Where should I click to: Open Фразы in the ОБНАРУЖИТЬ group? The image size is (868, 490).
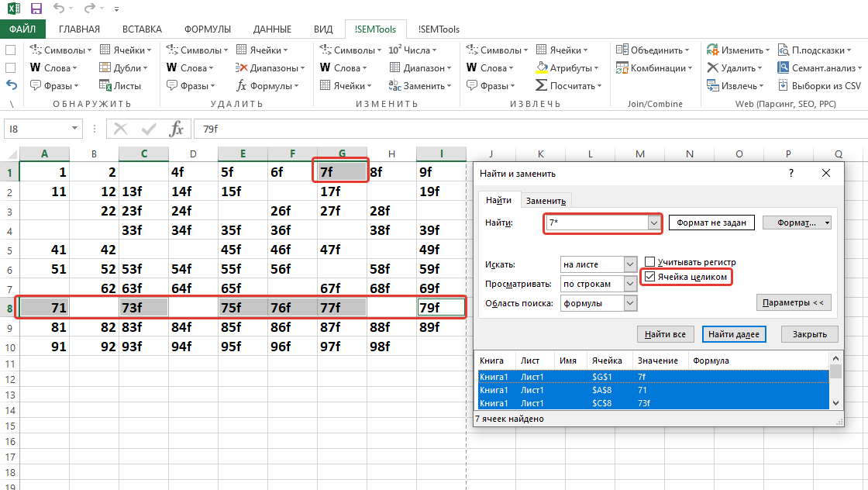click(53, 86)
